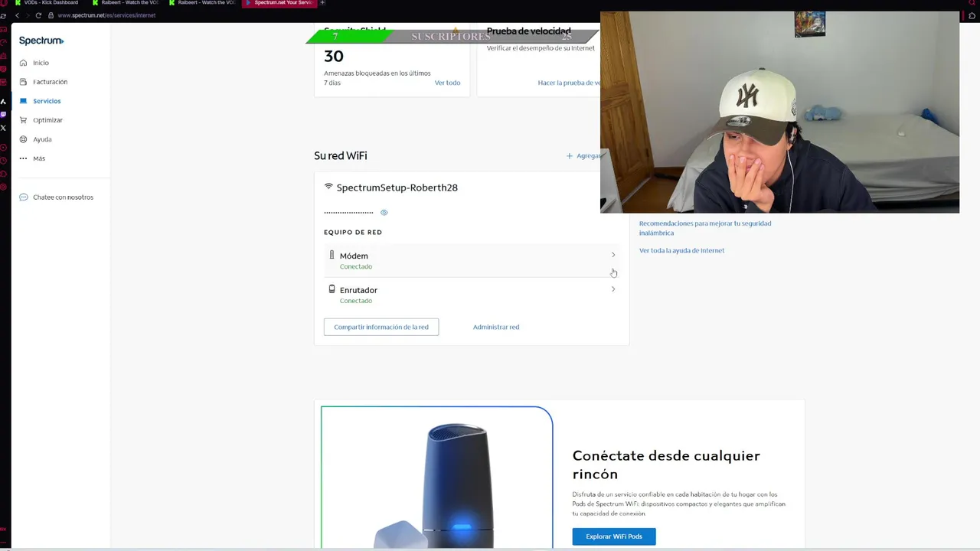Select the Servicios laptop icon
This screenshot has width=980, height=551.
[x=23, y=101]
